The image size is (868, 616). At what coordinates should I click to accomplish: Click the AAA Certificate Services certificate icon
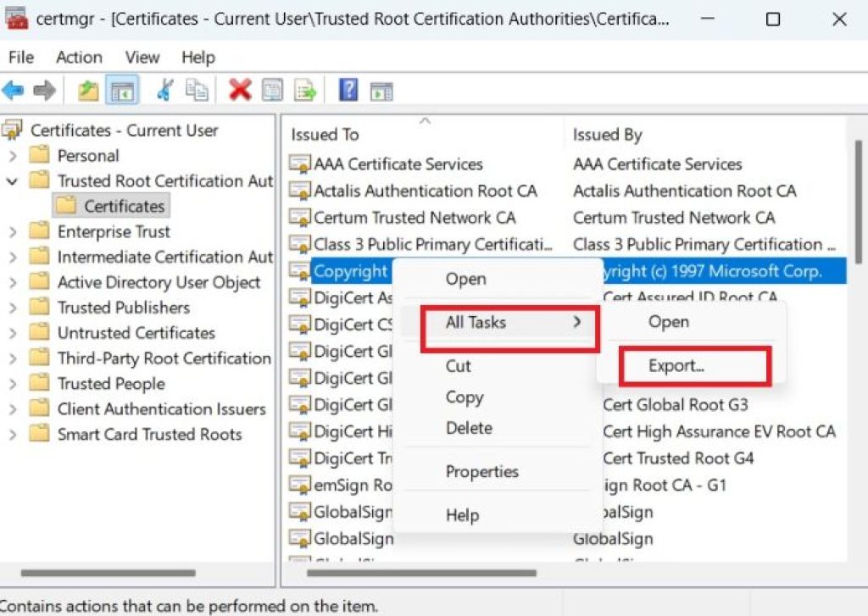pyautogui.click(x=299, y=164)
